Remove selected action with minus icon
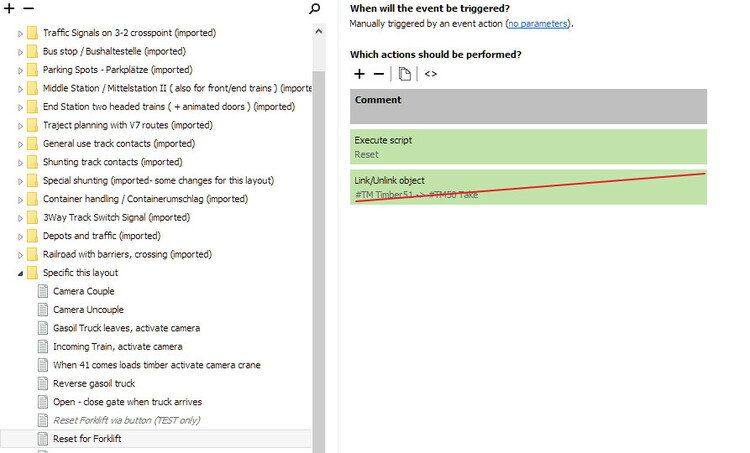This screenshot has width=750, height=453. point(378,74)
